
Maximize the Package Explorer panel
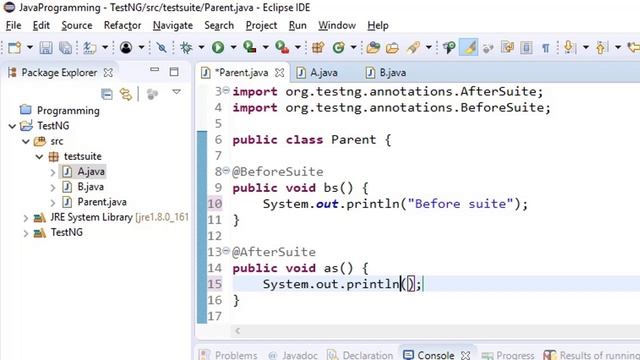(174, 72)
